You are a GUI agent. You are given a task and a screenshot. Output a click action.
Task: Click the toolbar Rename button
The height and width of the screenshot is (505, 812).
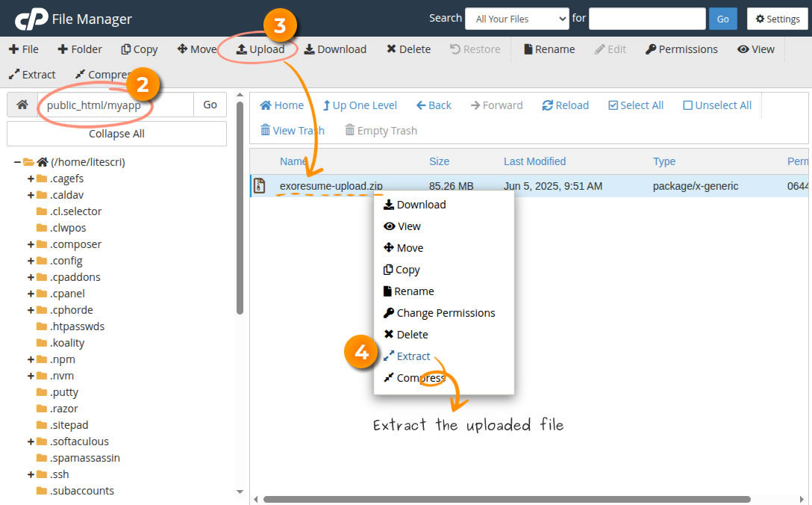point(549,49)
